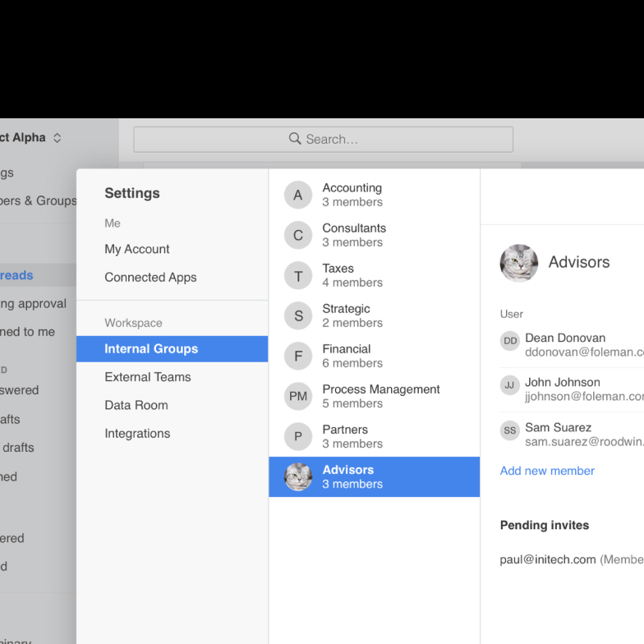Image resolution: width=644 pixels, height=644 pixels.
Task: Click the Add new member link
Action: (547, 471)
